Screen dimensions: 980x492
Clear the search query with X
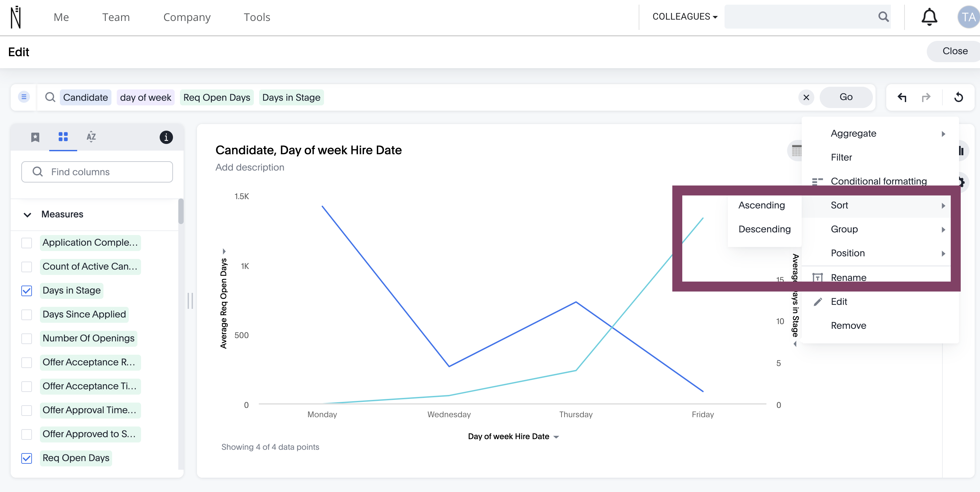(806, 97)
